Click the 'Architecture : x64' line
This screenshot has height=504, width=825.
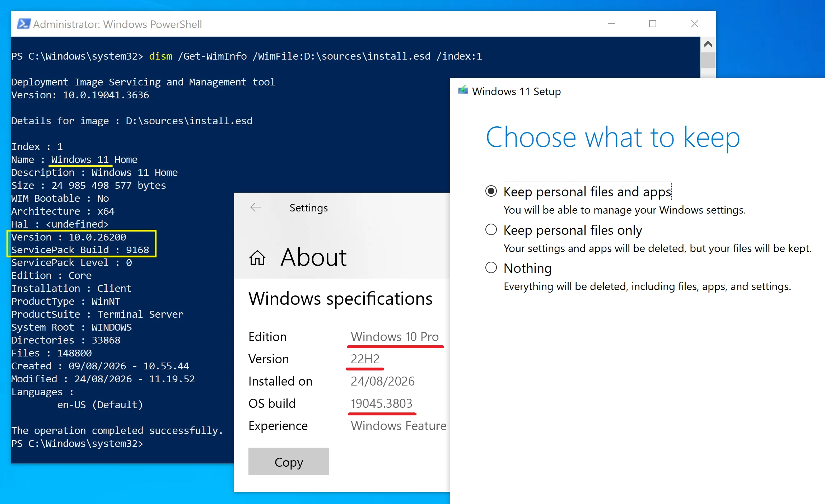click(x=63, y=211)
